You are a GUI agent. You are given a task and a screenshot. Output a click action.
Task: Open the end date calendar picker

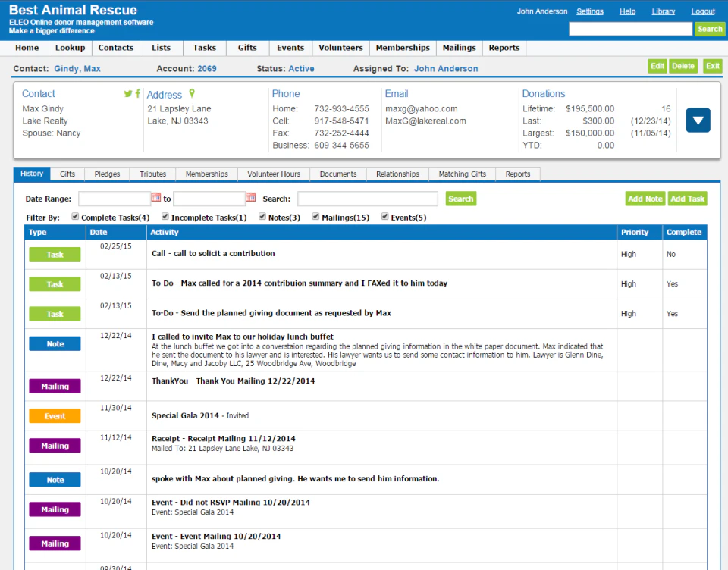251,199
